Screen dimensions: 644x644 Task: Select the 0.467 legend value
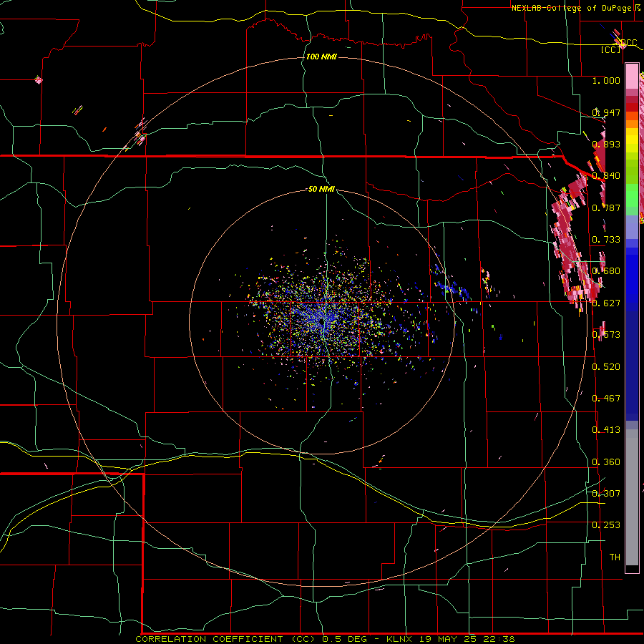606,399
